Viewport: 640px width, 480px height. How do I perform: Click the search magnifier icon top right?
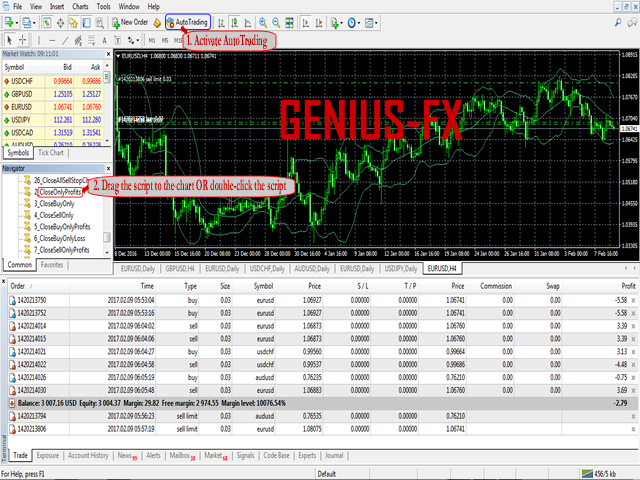[618, 23]
